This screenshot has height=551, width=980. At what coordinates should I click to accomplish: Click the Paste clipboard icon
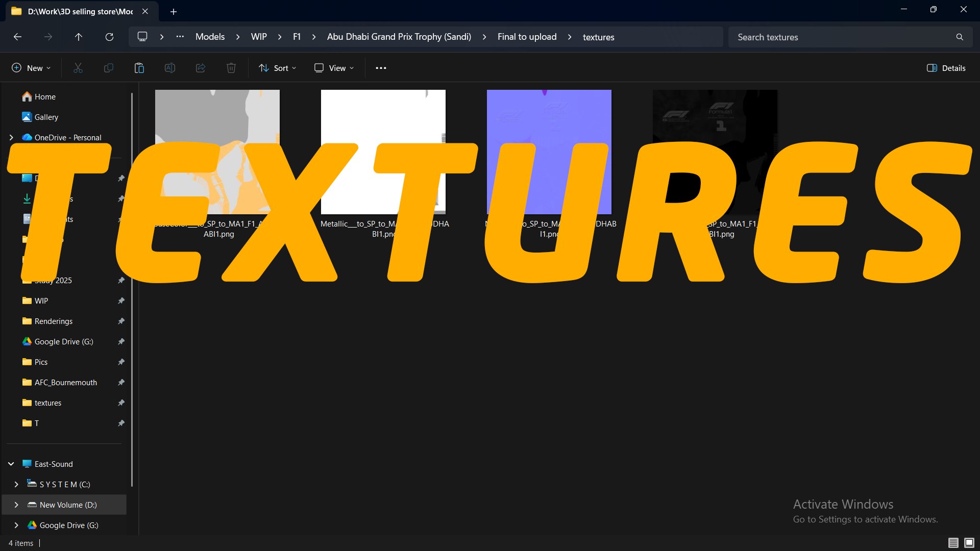click(x=139, y=68)
